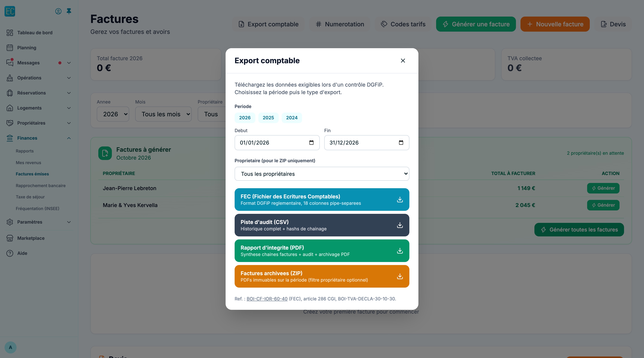
Task: Expand the Opérations menu chevron
Action: coord(69,78)
